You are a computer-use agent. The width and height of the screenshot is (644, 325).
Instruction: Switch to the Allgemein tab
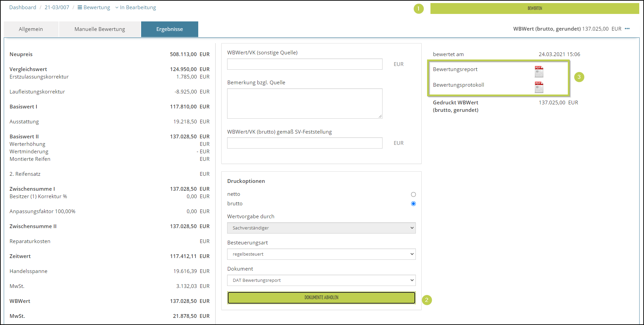coord(31,29)
